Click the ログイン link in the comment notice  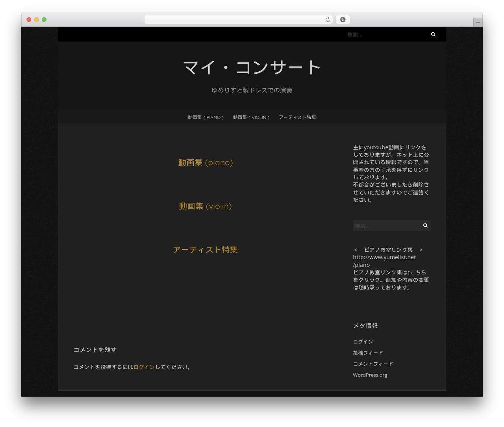(144, 367)
